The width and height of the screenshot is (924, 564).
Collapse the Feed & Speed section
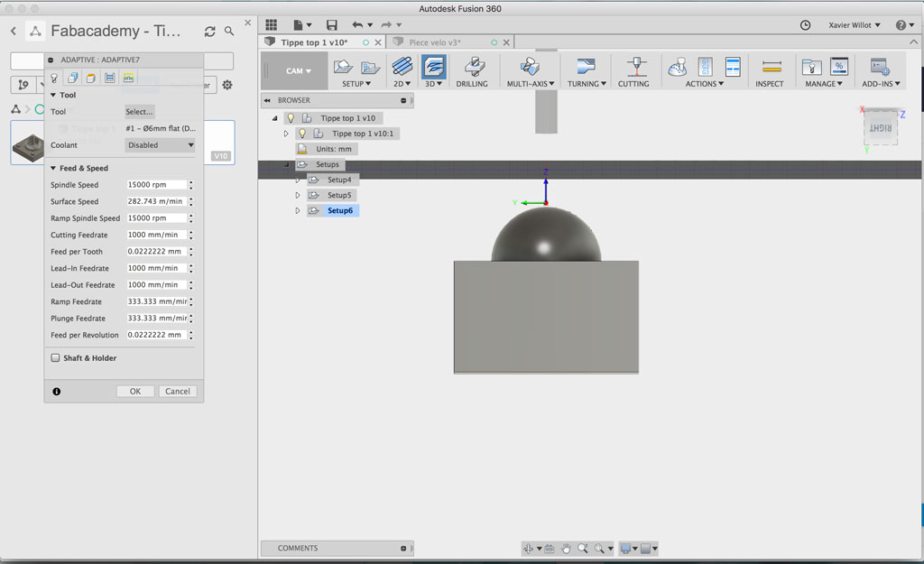(x=53, y=168)
